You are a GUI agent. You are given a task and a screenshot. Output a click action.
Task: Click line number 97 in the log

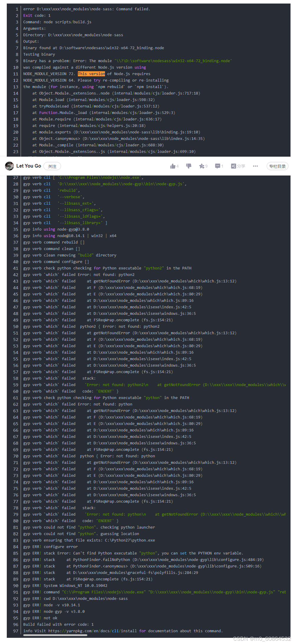15,631
